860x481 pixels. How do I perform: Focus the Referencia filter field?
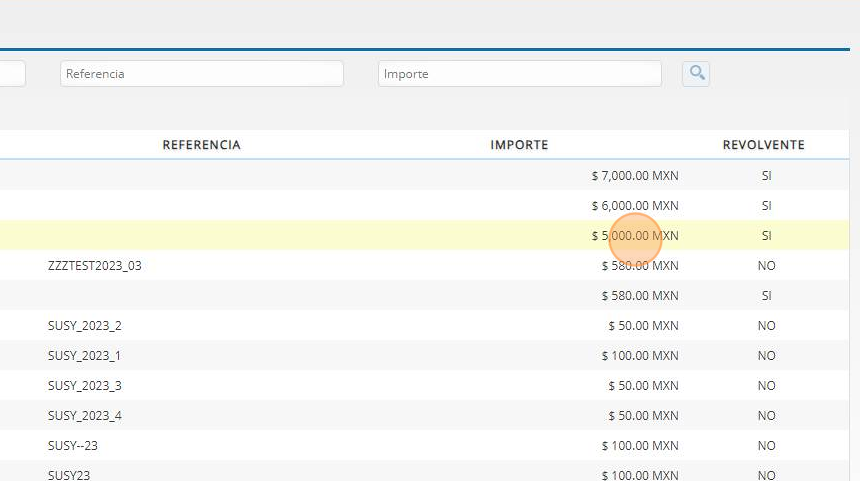click(202, 73)
